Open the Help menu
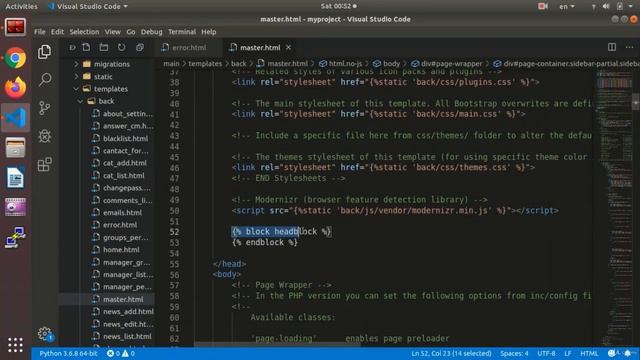The height and width of the screenshot is (360, 640). (x=209, y=31)
